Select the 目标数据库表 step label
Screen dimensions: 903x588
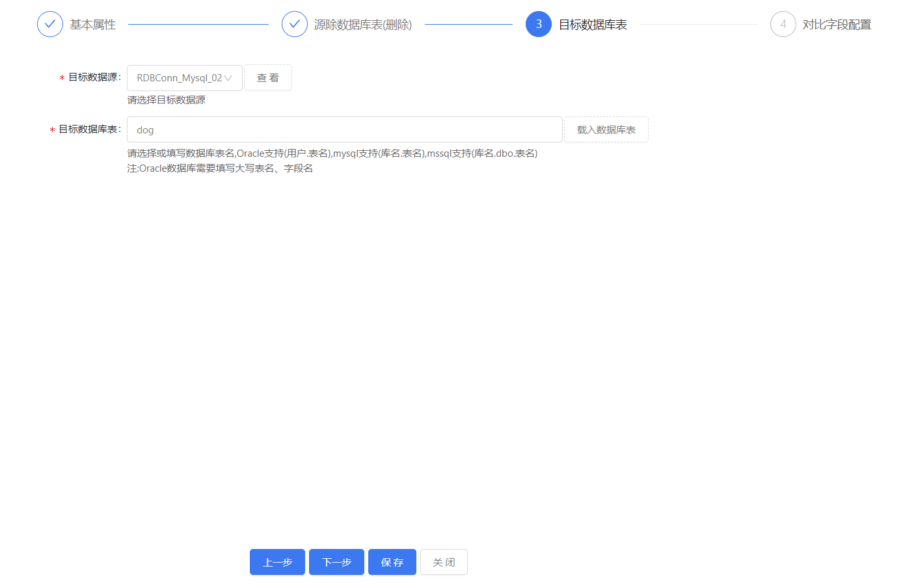click(x=593, y=25)
